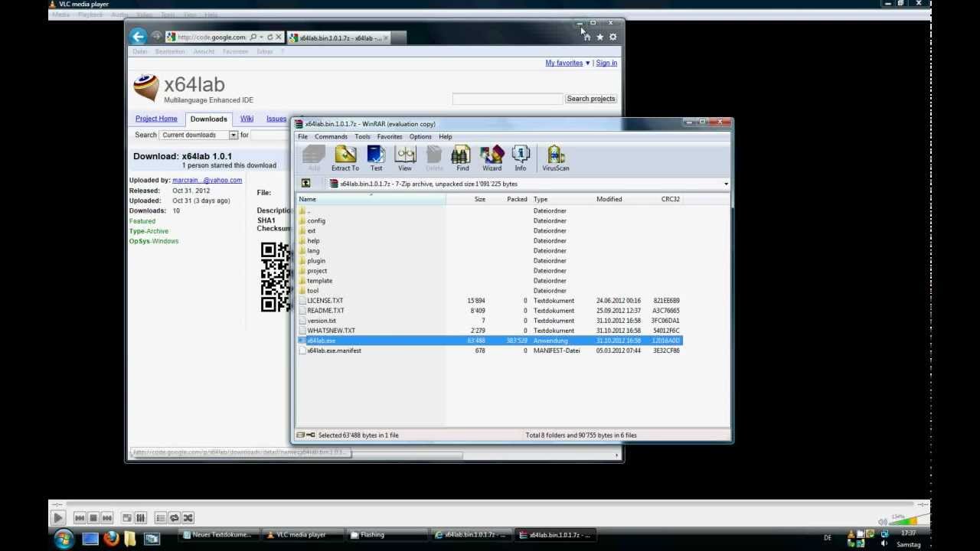Select the x64lab.exe row
Viewport: 980px width, 551px height.
489,341
